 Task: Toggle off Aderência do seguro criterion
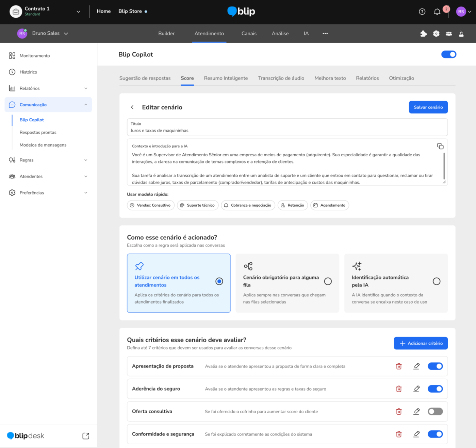[x=435, y=389]
